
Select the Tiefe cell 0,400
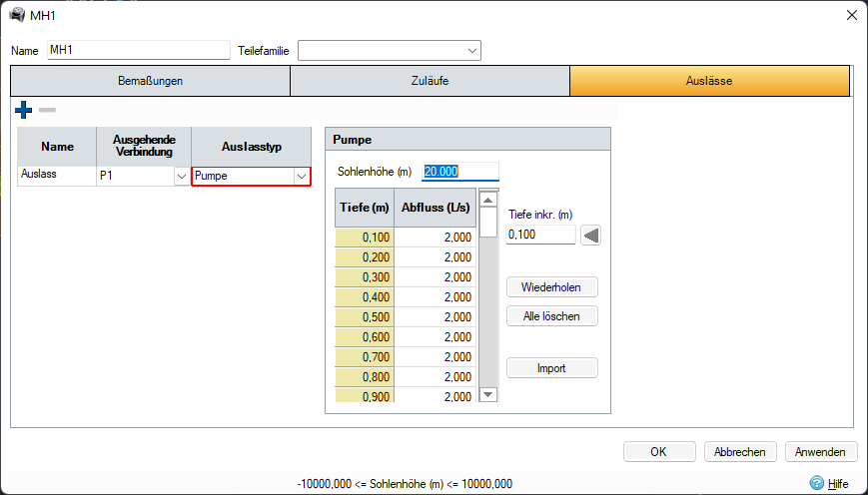pos(365,297)
